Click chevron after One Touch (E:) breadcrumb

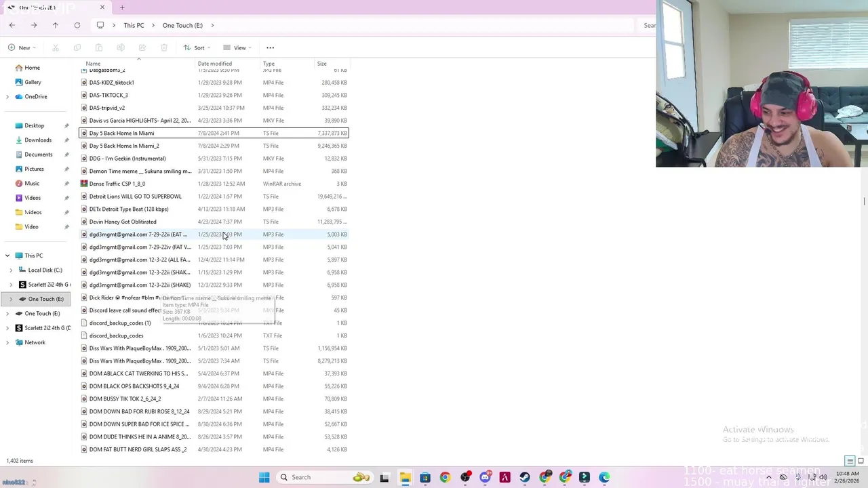212,25
